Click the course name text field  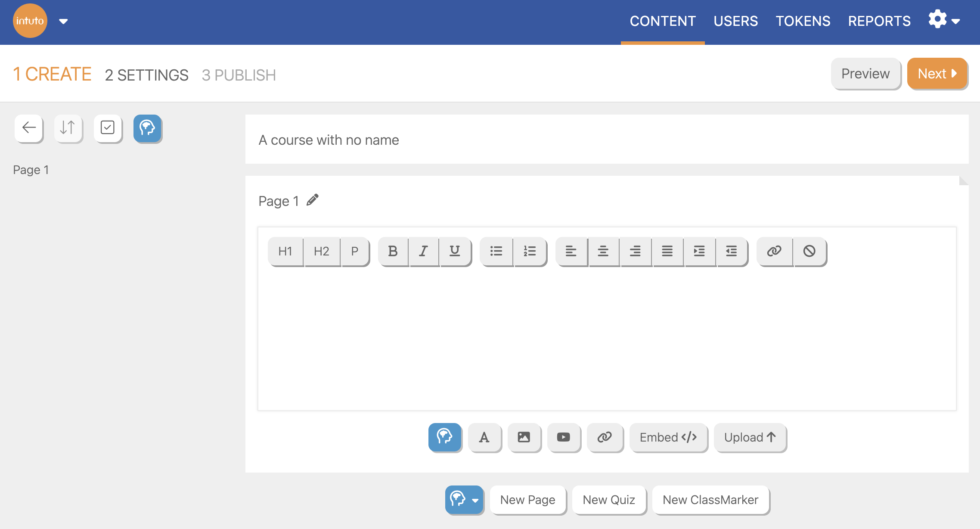[x=606, y=140]
